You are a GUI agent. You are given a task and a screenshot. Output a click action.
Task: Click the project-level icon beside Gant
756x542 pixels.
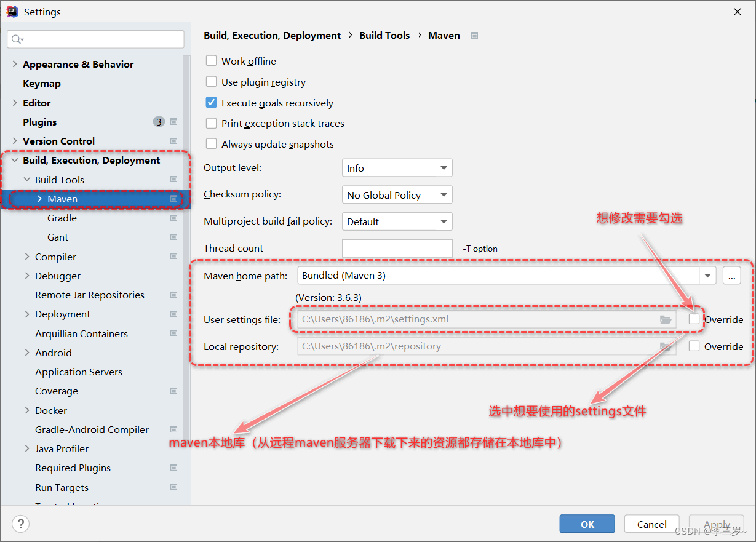173,237
